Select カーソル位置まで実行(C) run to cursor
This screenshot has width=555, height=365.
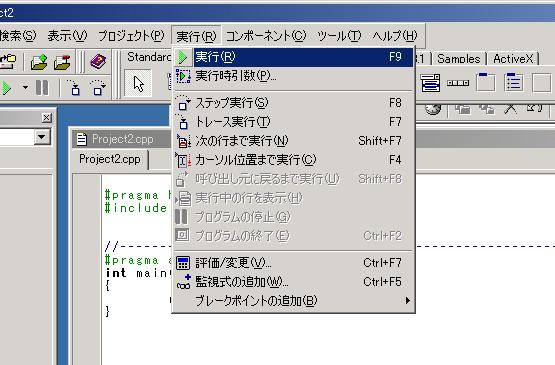coord(293,160)
